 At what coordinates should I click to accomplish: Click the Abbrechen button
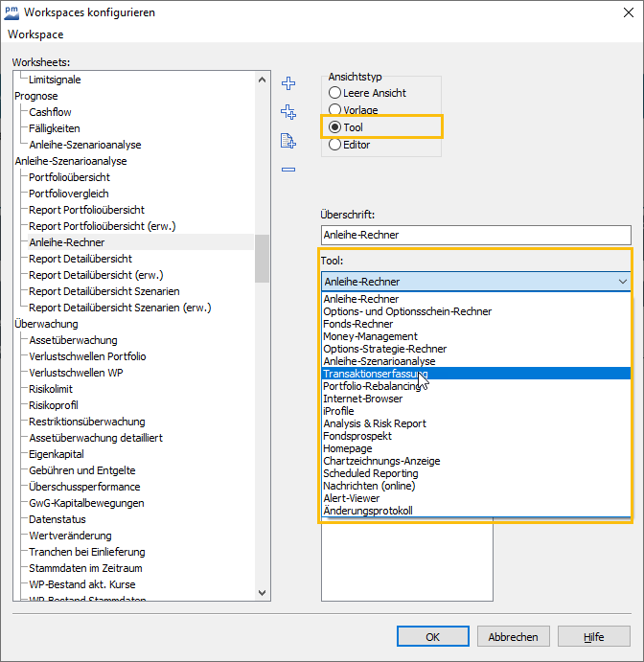(x=513, y=636)
